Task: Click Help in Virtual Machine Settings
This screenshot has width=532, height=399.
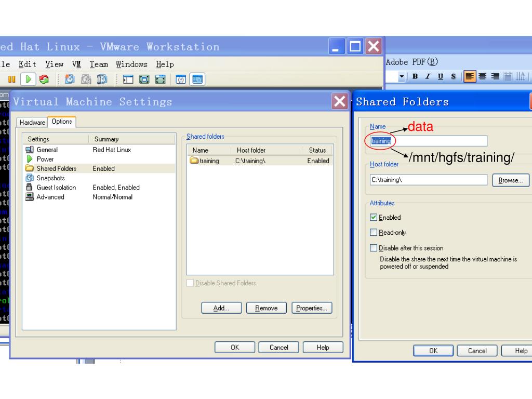Action: pyautogui.click(x=323, y=348)
